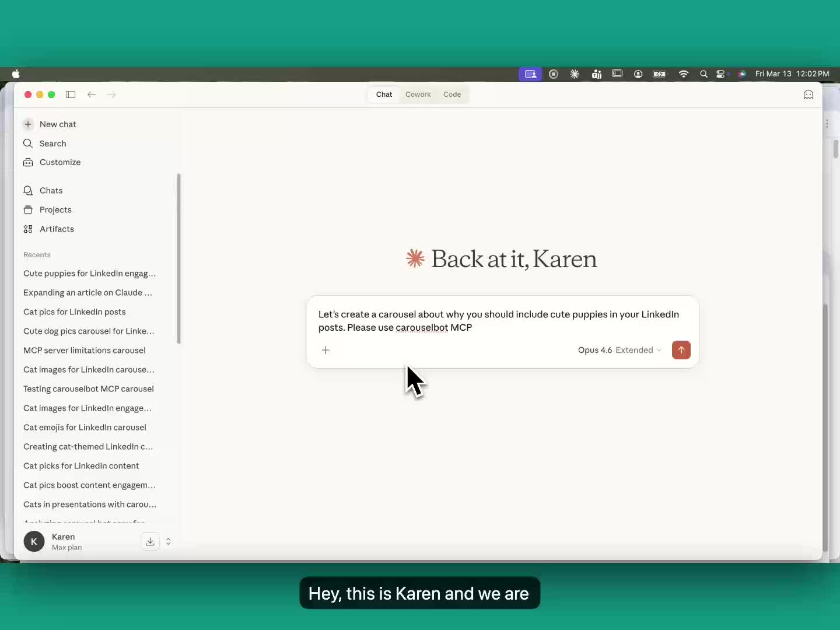Click the purple screen-share icon in menu bar

coord(530,74)
